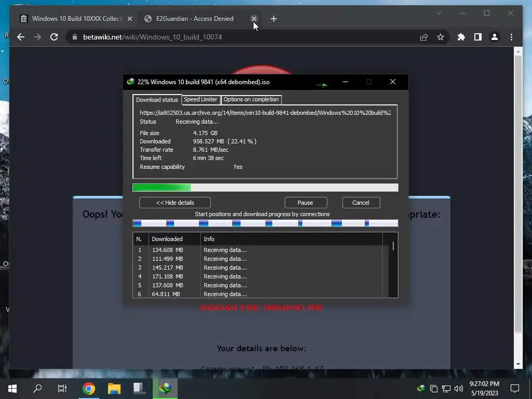This screenshot has height=399, width=532.
Task: Click the Chrome page vertical scrollbar
Action: pos(518,195)
